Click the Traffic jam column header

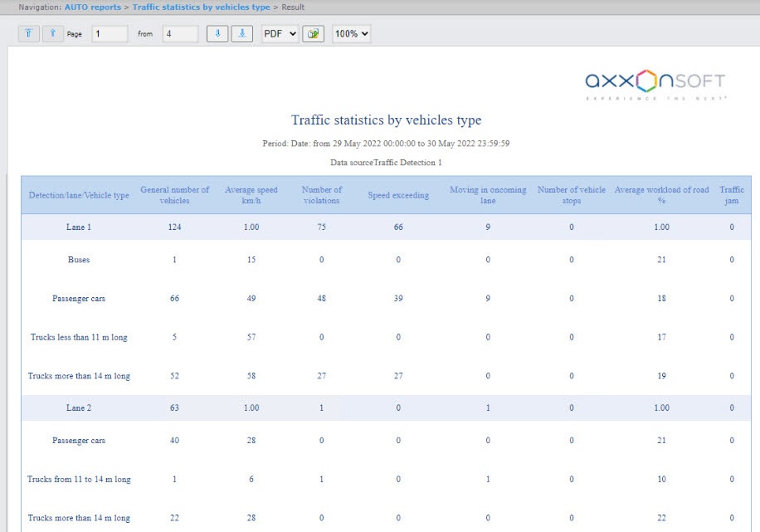click(731, 195)
